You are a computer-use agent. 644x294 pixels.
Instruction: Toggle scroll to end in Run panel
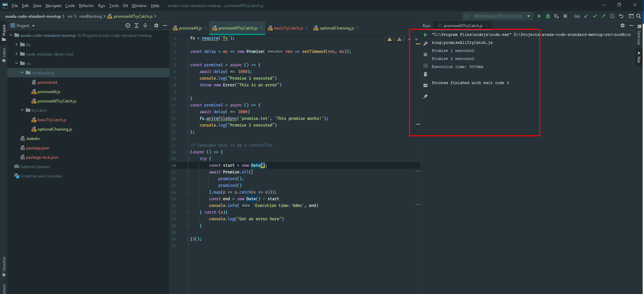point(425,66)
